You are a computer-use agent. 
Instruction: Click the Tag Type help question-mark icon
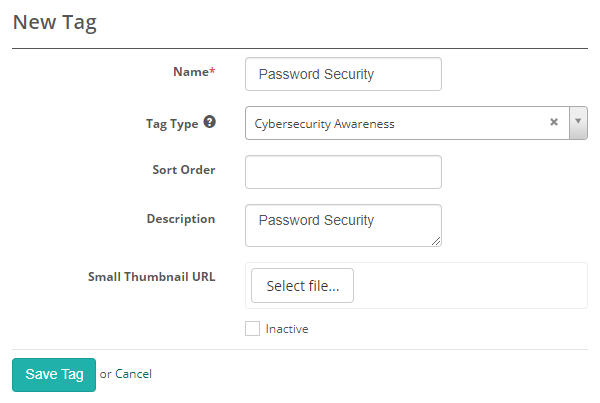click(209, 123)
